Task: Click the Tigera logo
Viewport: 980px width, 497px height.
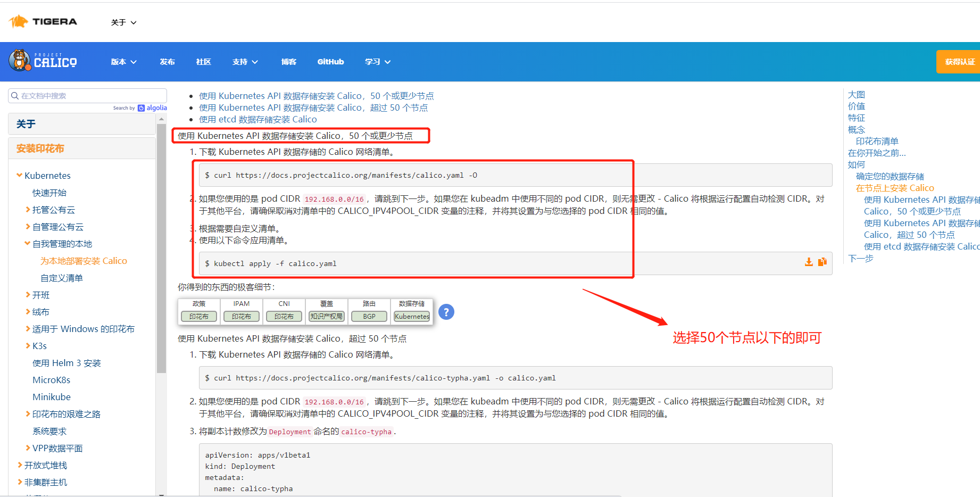Action: point(43,22)
